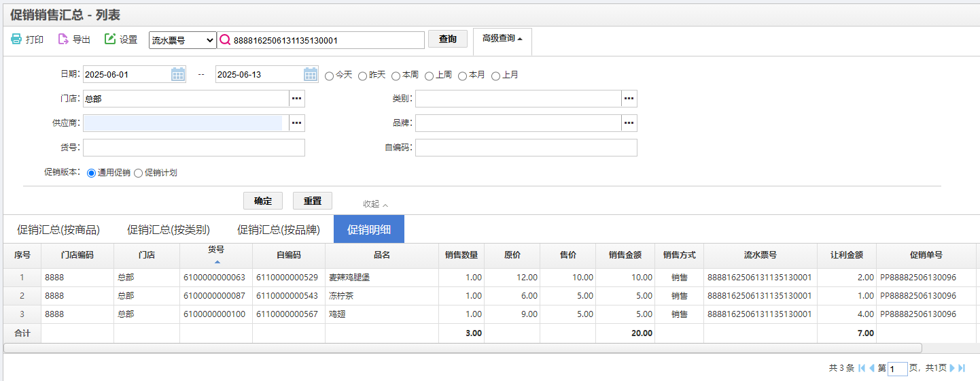980x381 pixels.
Task: Click the 导出 label in toolbar
Action: (82, 40)
